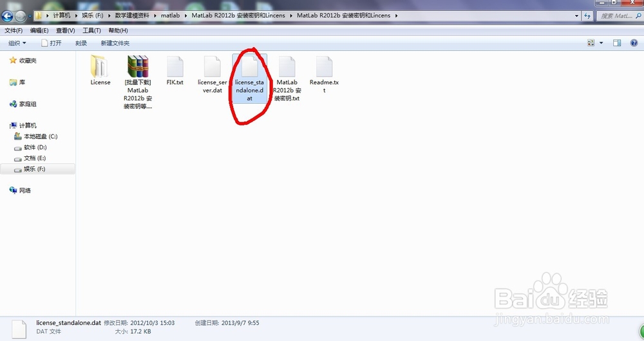
Task: Expand the arrow after matlab in the address bar
Action: [185, 15]
